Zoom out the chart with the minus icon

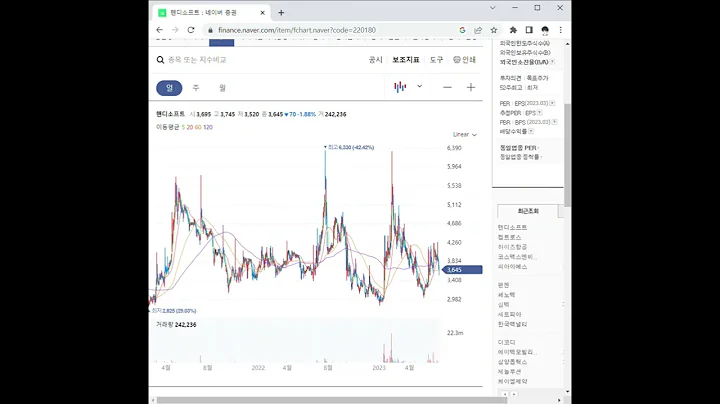pyautogui.click(x=447, y=87)
